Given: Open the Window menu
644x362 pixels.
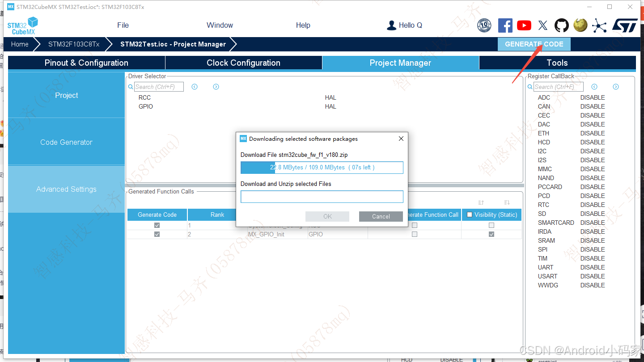Looking at the screenshot, I should pyautogui.click(x=220, y=25).
